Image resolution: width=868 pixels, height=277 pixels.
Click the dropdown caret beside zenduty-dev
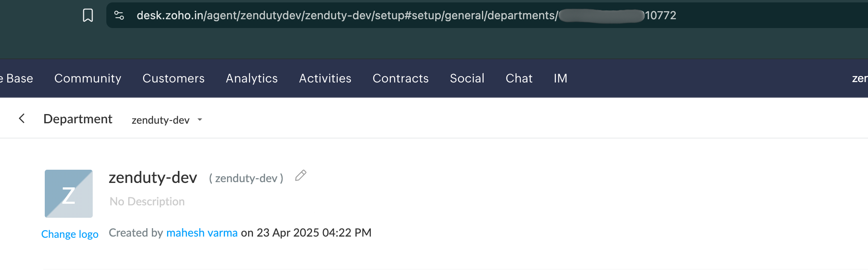coord(200,120)
